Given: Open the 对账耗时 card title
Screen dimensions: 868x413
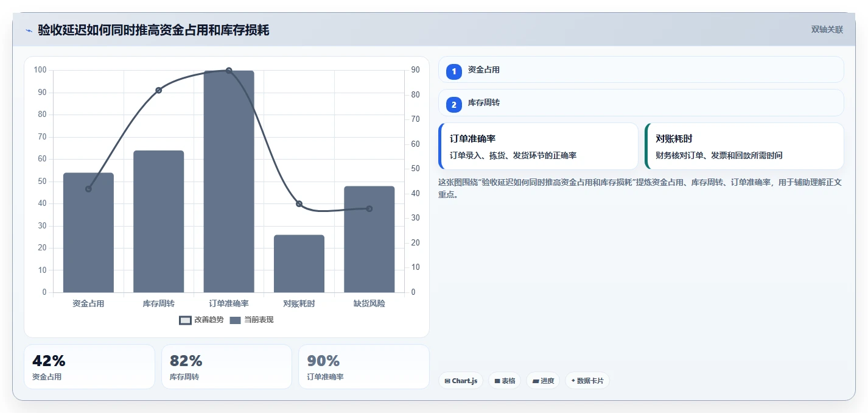Looking at the screenshot, I should (x=674, y=139).
